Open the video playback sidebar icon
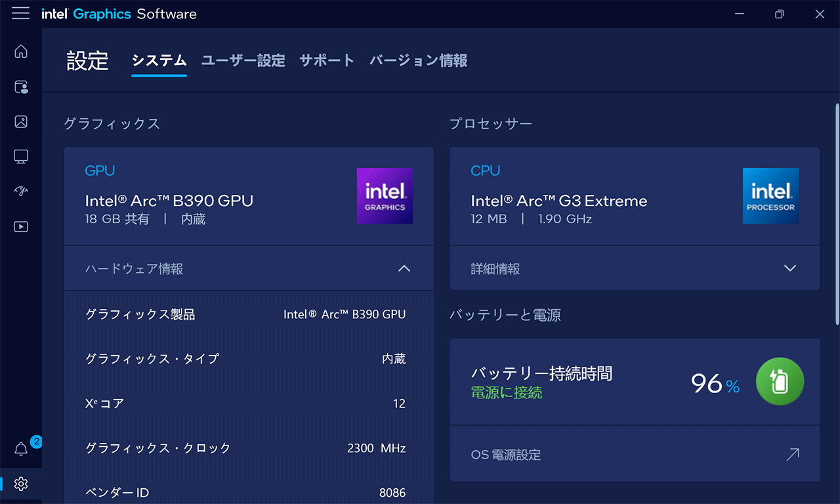840x504 pixels. [x=21, y=226]
